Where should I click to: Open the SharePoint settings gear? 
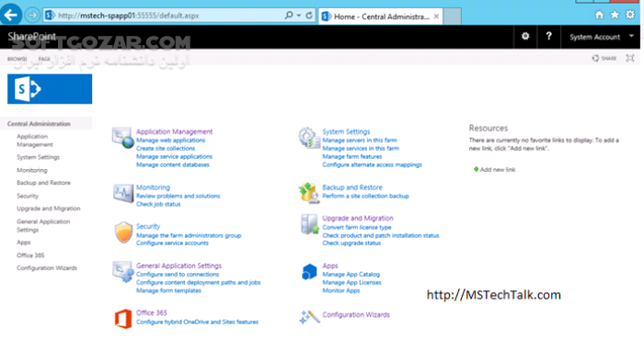point(525,37)
